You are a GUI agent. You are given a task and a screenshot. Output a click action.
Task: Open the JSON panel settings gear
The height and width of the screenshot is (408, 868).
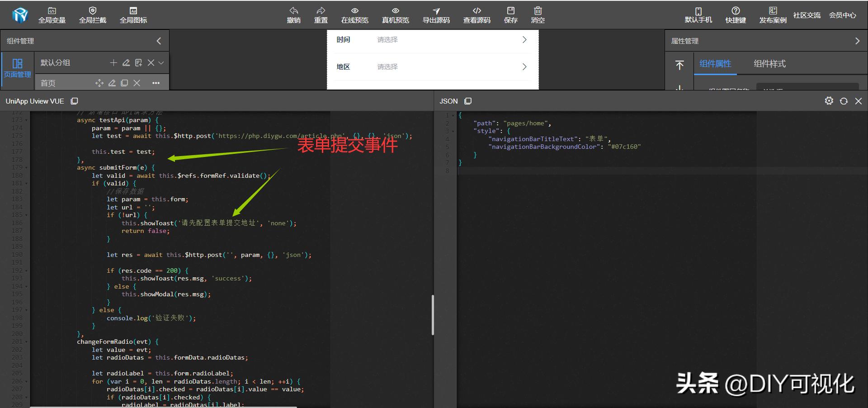[829, 101]
